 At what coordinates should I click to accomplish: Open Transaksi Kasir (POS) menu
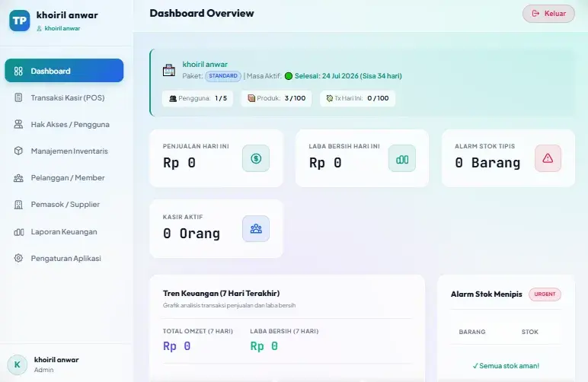click(64, 97)
